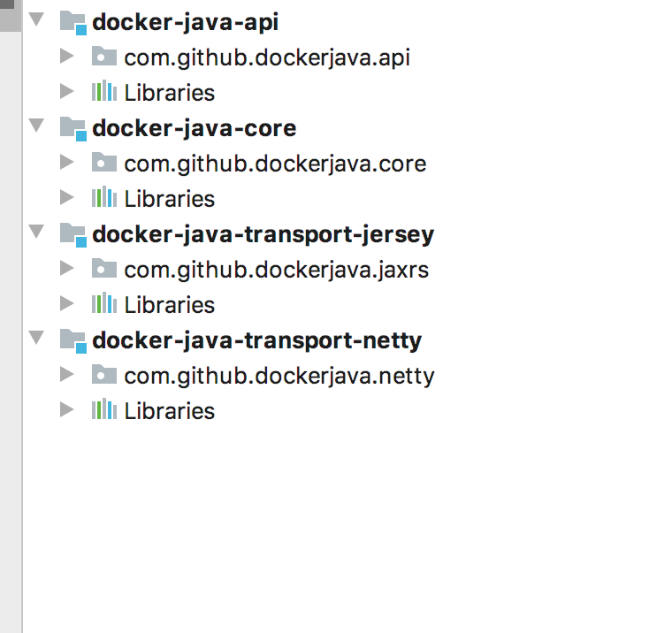Expand Libraries under docker-java-transport-netty
The width and height of the screenshot is (672, 633).
pos(66,409)
